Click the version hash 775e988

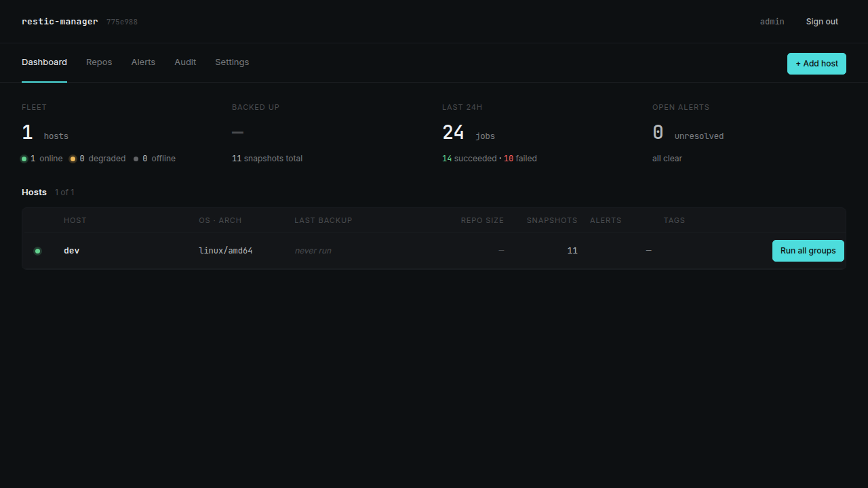pos(122,22)
